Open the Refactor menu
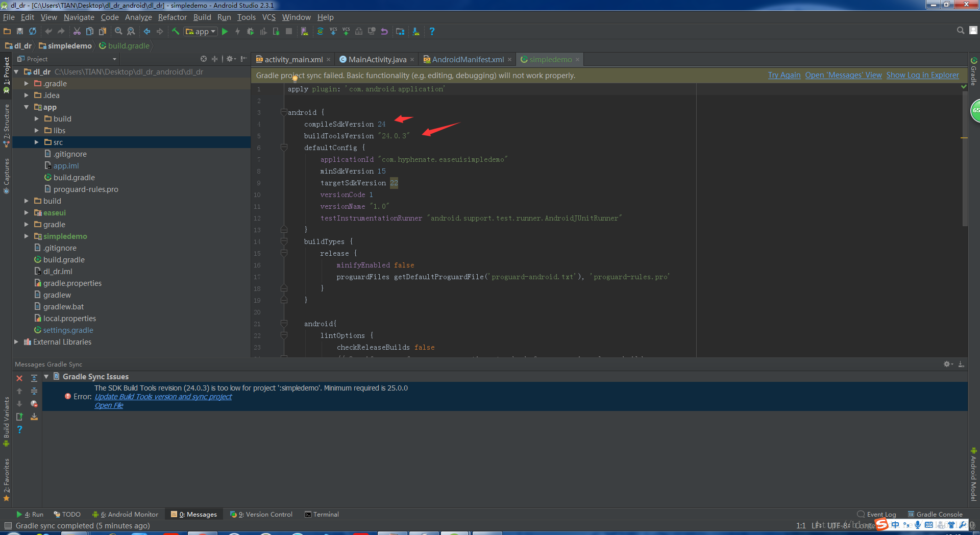The image size is (980, 535). tap(173, 17)
